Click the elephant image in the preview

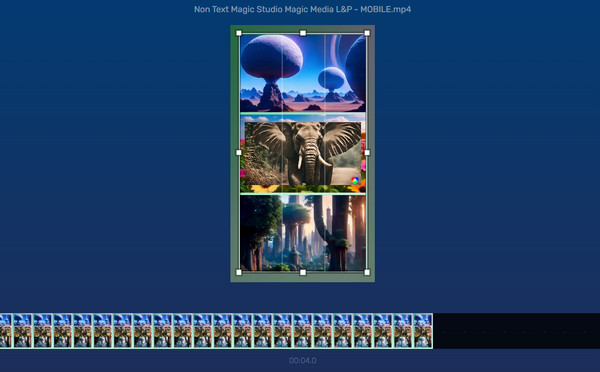(303, 153)
